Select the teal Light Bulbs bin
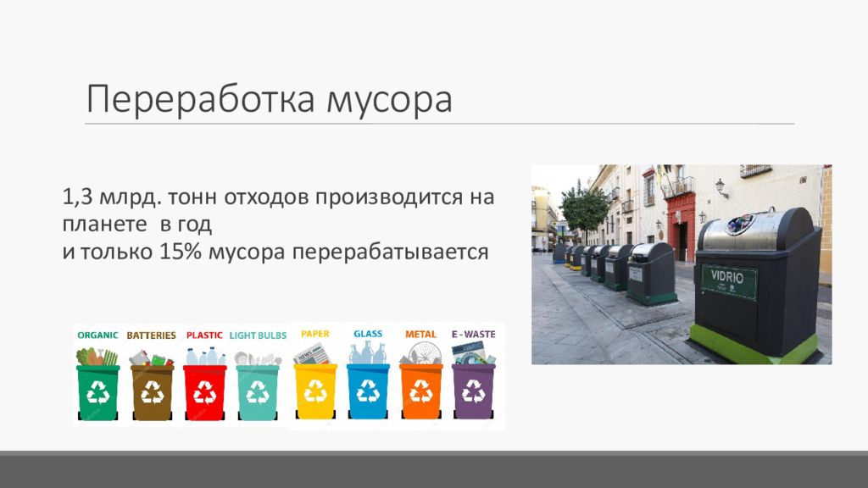Viewport: 868px width, 488px height. [258, 391]
